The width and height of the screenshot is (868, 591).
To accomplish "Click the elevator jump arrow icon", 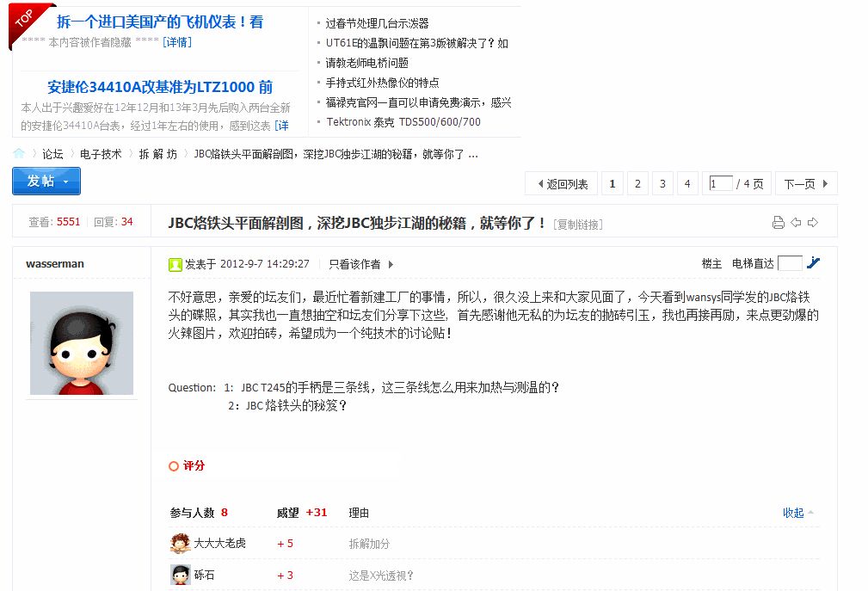I will click(x=813, y=263).
